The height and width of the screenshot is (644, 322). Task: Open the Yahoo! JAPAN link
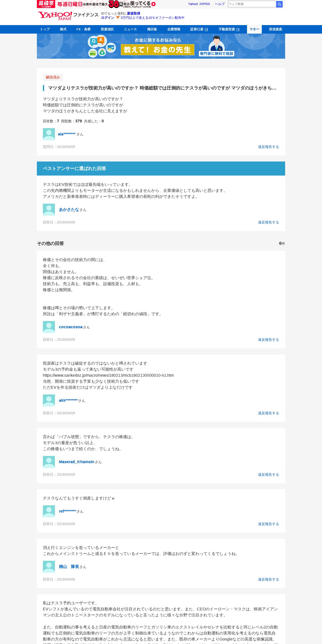click(x=199, y=4)
